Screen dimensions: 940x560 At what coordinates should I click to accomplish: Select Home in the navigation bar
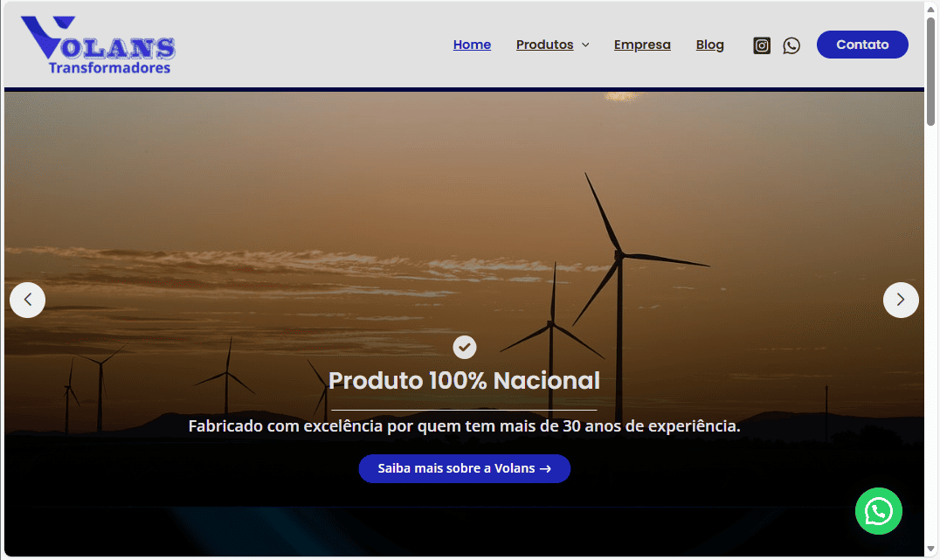click(472, 45)
